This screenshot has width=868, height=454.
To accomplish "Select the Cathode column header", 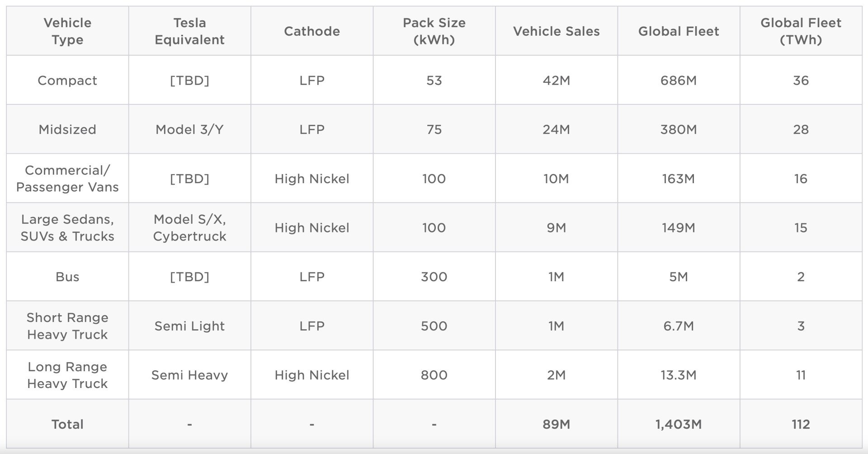I will (312, 31).
